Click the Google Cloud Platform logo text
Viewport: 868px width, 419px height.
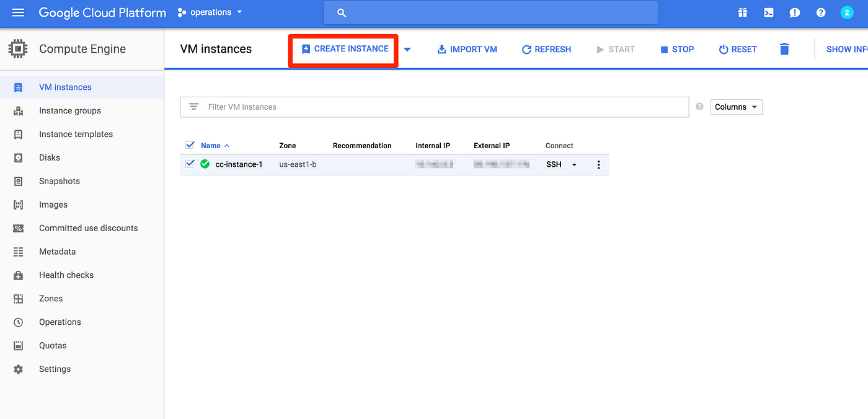102,12
